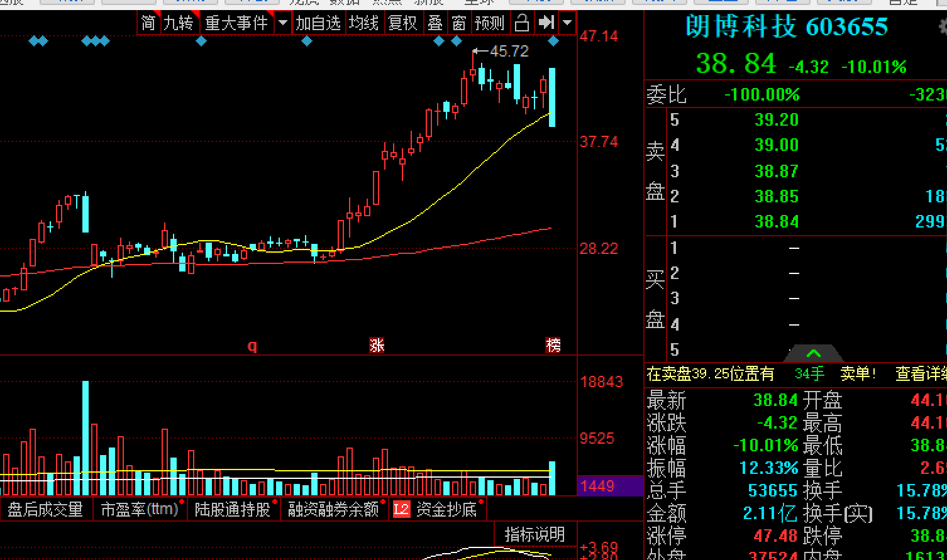
Task: Toggle the 九转 indicator
Action: 179,23
